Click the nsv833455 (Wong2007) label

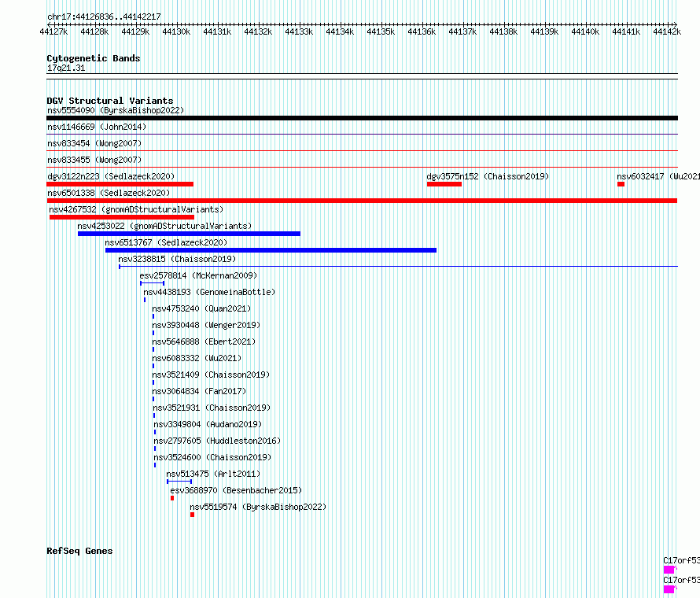94,160
